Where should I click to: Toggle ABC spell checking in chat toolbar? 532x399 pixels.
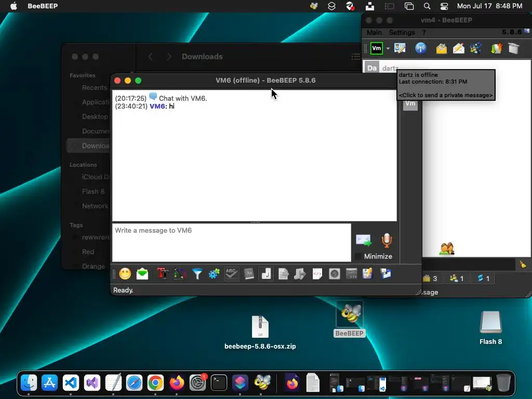231,274
